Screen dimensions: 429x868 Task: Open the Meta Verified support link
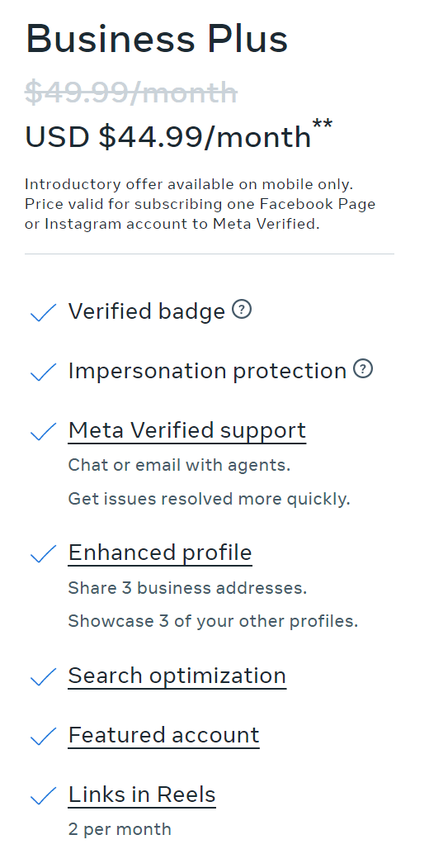tap(186, 430)
